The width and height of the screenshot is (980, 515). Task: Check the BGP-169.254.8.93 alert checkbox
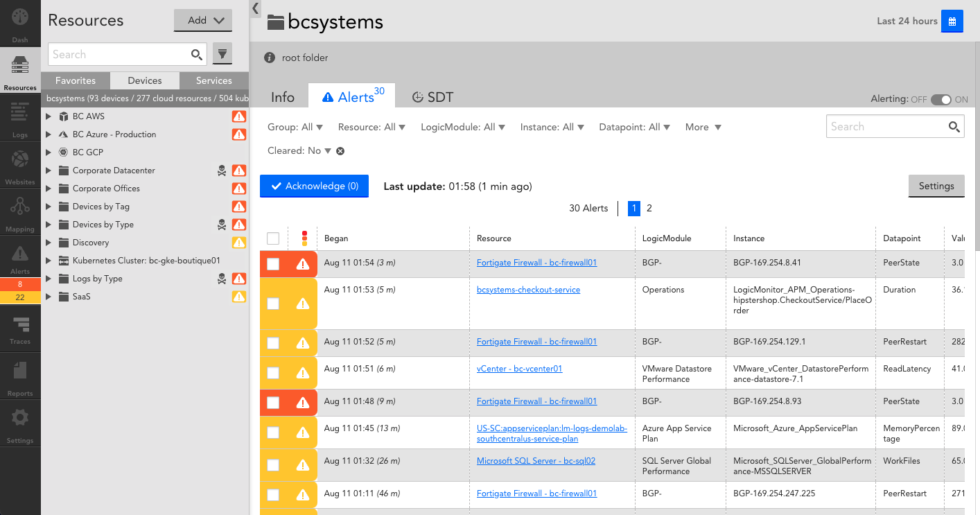click(x=273, y=403)
